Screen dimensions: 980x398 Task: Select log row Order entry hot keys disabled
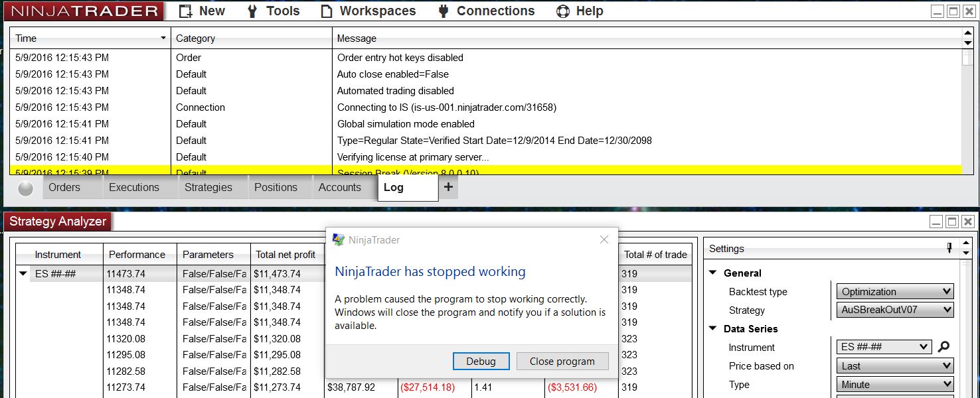pos(485,58)
